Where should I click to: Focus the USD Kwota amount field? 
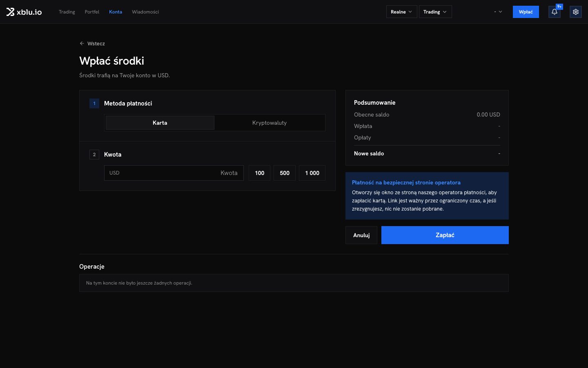click(x=174, y=173)
